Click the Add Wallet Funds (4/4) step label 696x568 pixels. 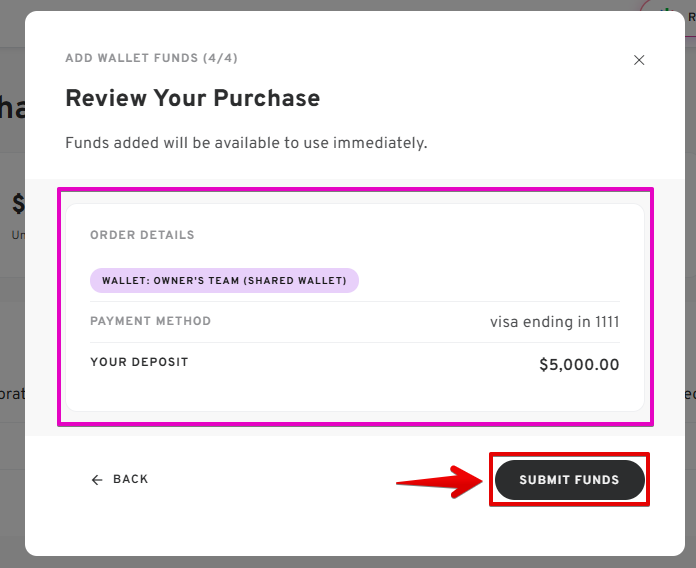tap(151, 58)
